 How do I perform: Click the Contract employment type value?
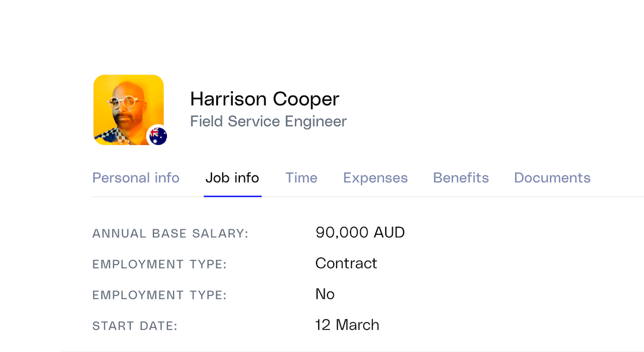(346, 263)
